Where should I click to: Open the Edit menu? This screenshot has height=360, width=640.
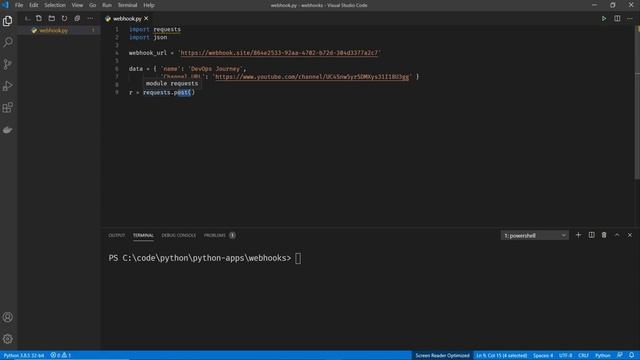pyautogui.click(x=33, y=5)
